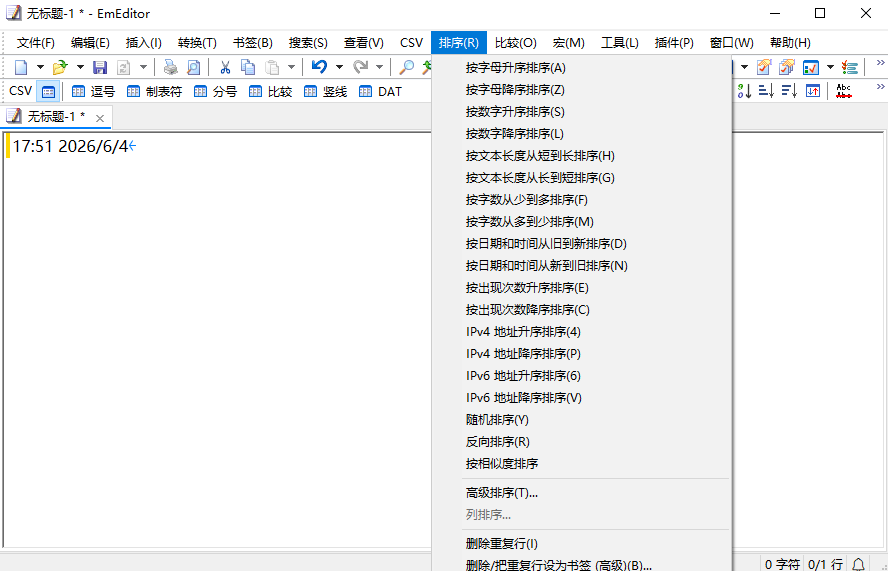This screenshot has width=888, height=571.
Task: Click the text line 17:51 2026/6/4
Action: [x=70, y=147]
